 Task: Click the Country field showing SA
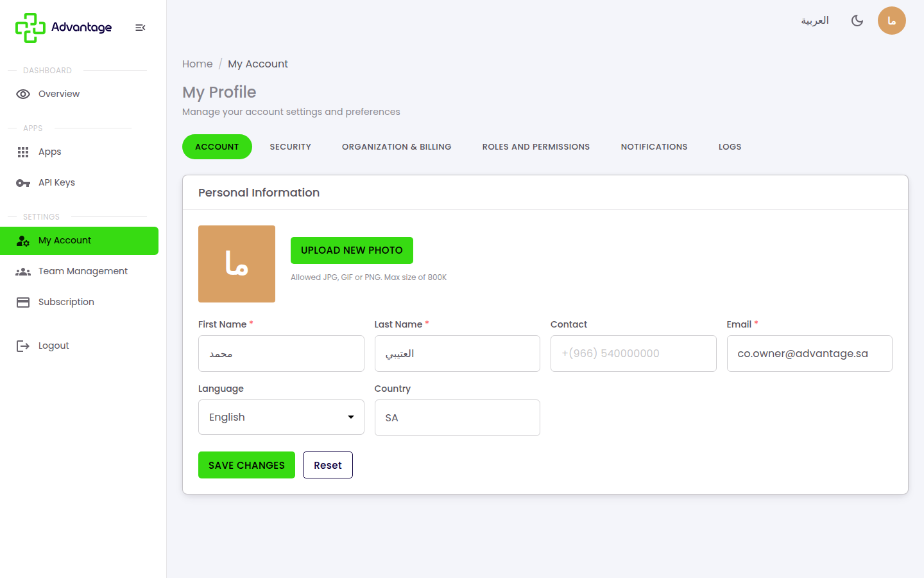pos(458,417)
